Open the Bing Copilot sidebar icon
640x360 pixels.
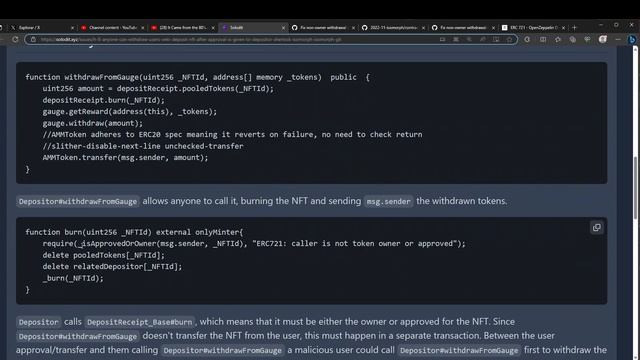[631, 40]
